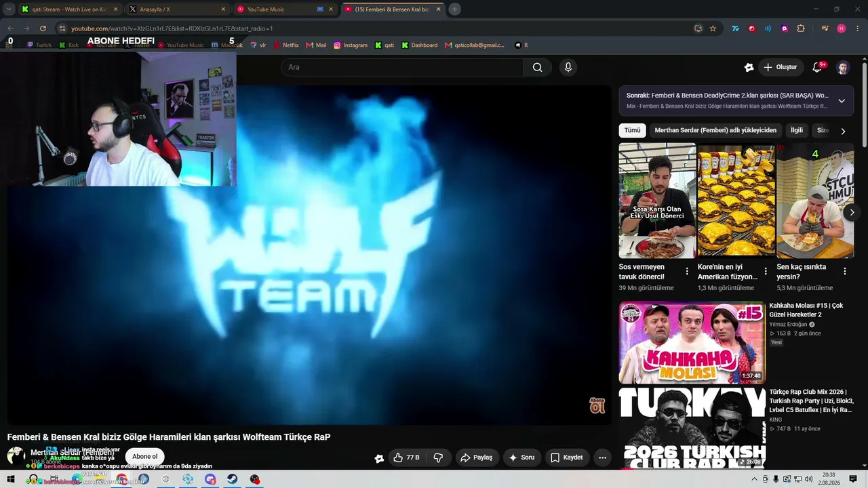Open the sparkle icon beside Oluştur

[749, 67]
